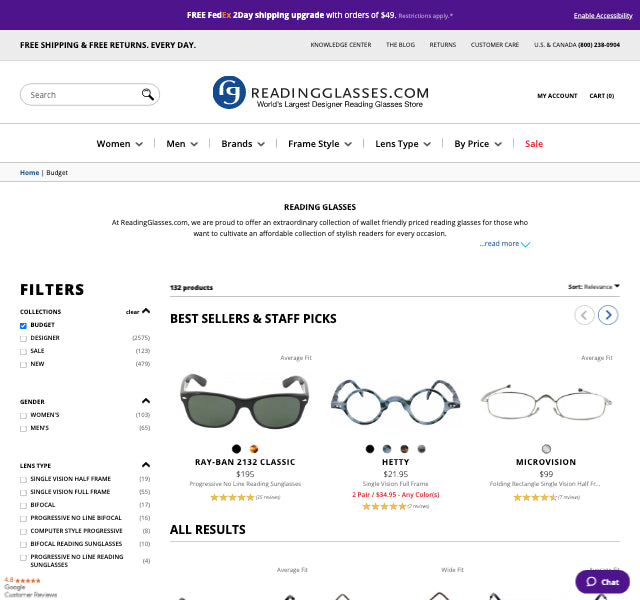640x600 pixels.
Task: Check Single Vision Full Frame filter
Action: point(23,492)
